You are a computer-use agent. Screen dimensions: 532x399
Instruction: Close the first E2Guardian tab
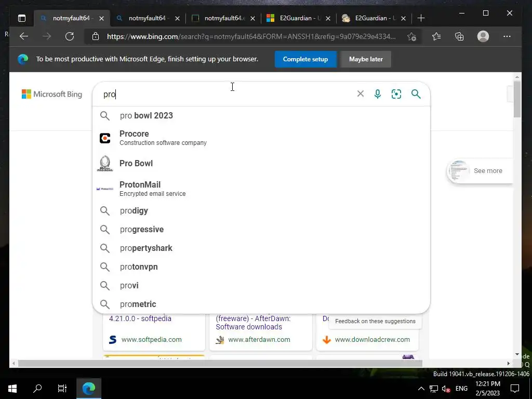[328, 18]
